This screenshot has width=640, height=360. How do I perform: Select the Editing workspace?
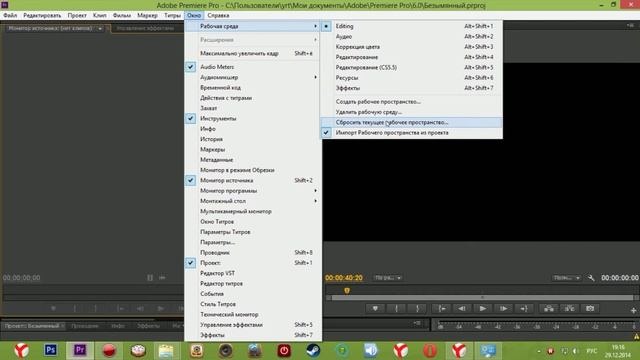pos(412,26)
